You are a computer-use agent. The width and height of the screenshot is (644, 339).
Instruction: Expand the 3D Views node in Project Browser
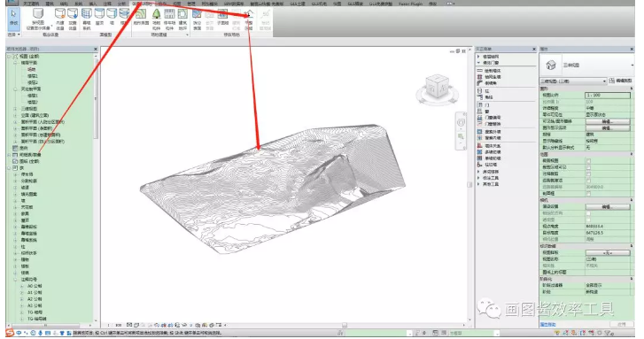16,109
